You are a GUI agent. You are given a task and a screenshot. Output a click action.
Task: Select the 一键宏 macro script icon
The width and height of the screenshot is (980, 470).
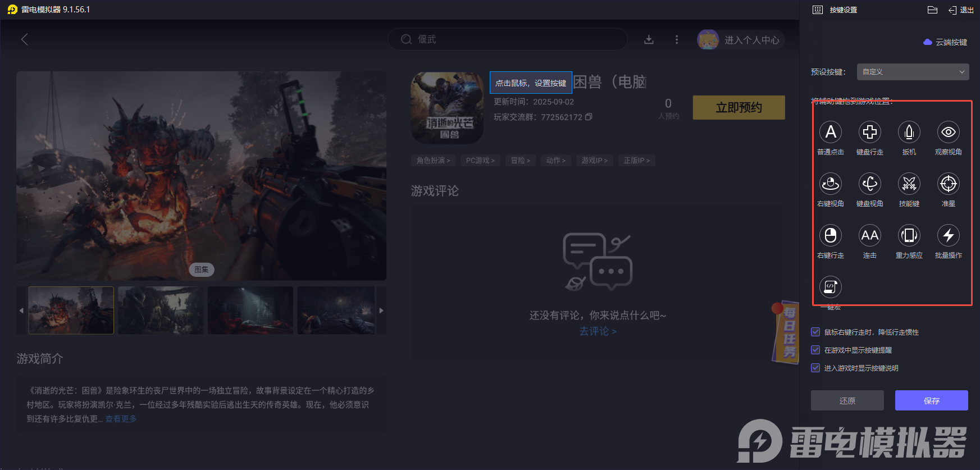[x=831, y=287]
